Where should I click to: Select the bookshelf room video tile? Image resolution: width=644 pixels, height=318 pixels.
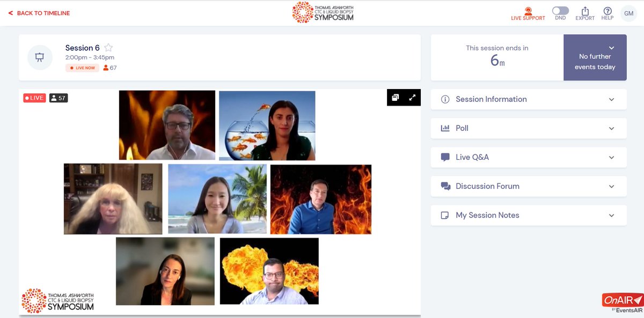[113, 199]
